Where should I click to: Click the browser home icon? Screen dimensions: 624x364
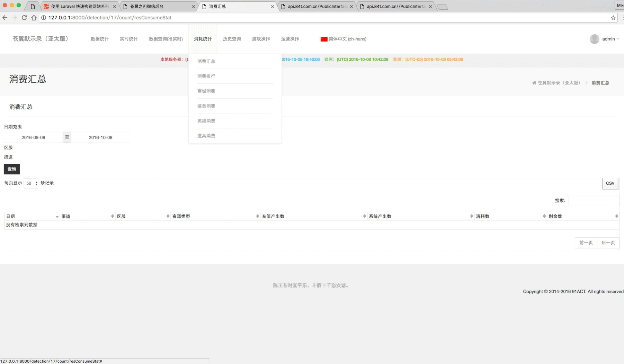(34, 18)
